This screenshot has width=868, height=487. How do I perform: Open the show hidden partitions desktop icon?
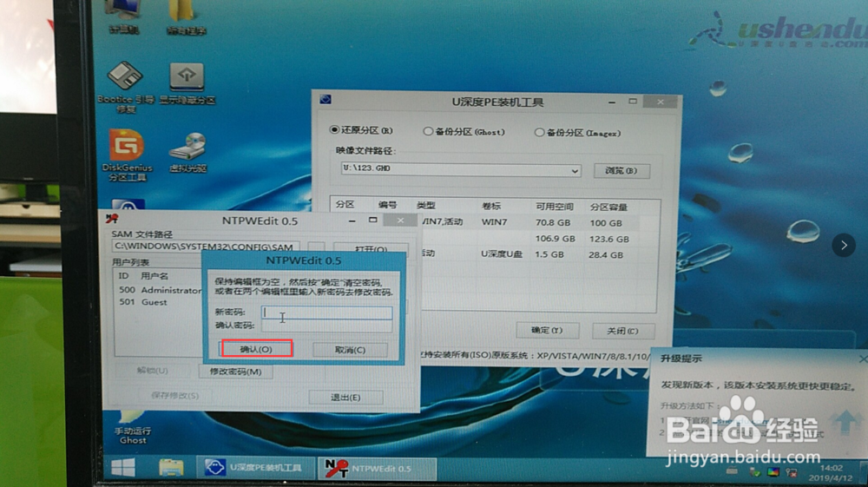(x=187, y=83)
